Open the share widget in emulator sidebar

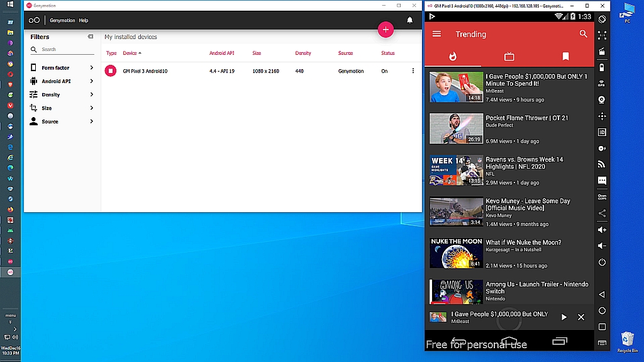[x=602, y=213]
